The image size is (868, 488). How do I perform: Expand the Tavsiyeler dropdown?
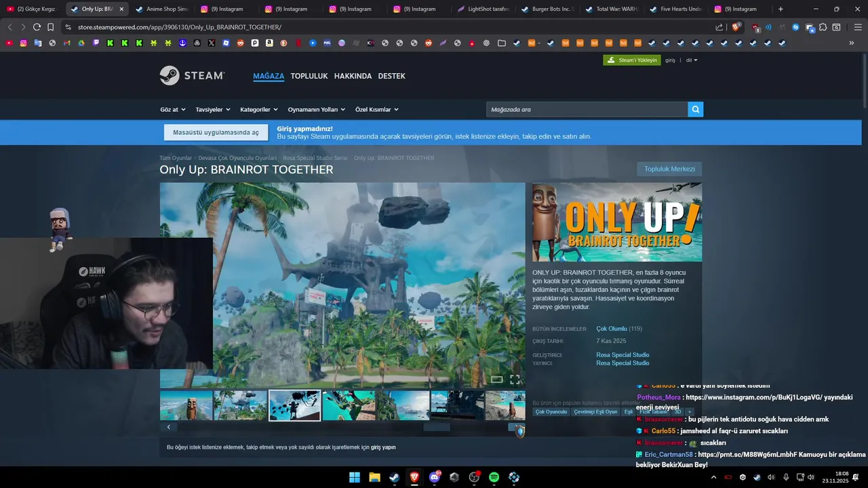(x=213, y=109)
